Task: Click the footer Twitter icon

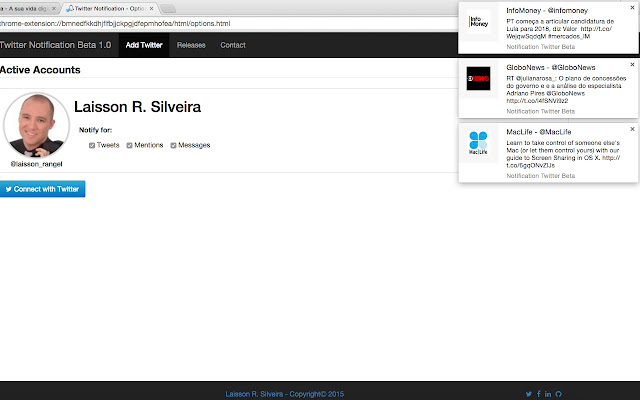Action: [x=529, y=394]
